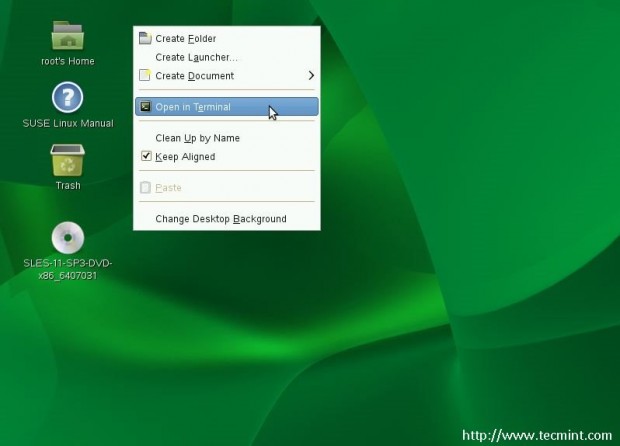Image resolution: width=620 pixels, height=446 pixels.
Task: Open the Trash bin icon
Action: click(68, 160)
